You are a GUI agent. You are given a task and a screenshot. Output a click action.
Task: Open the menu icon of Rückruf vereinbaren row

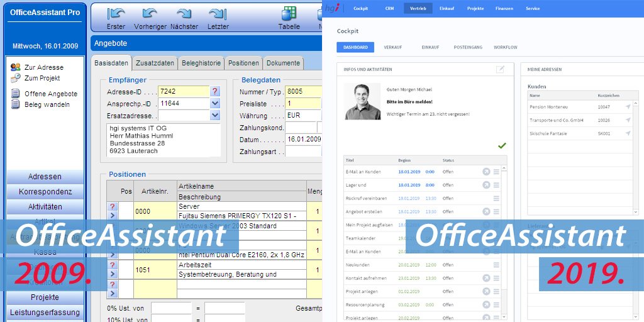click(496, 198)
